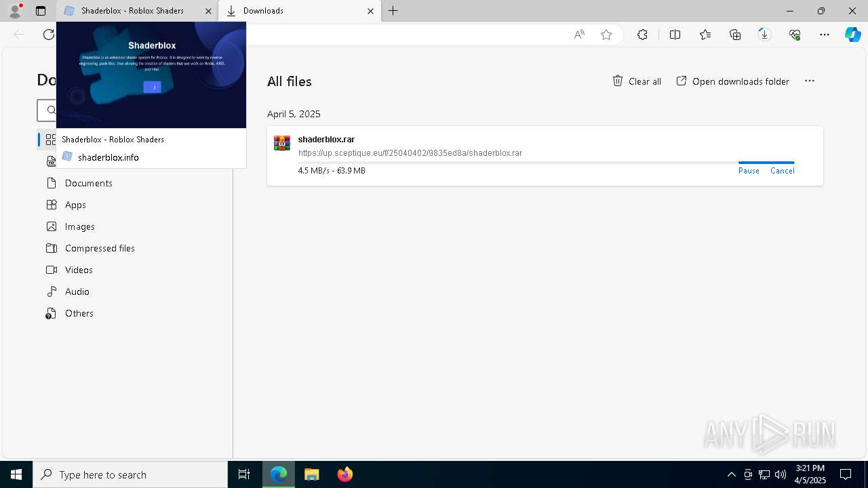Click the Read aloud icon
This screenshot has height=488, width=868.
[579, 35]
